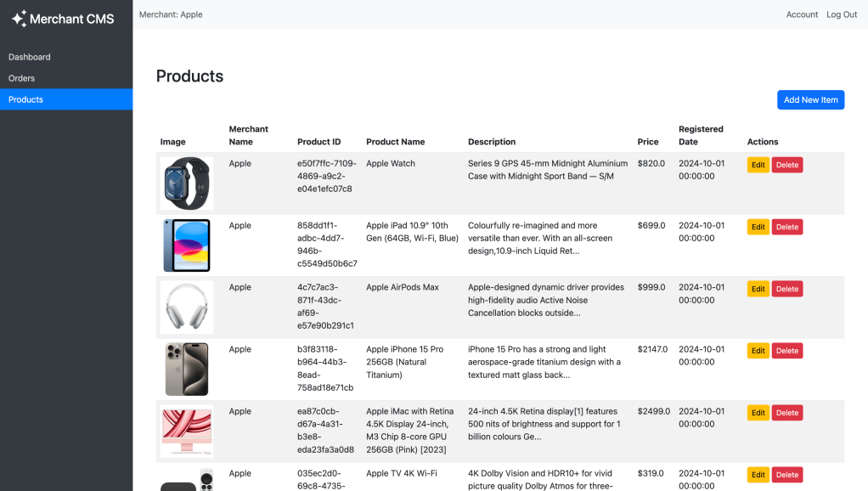Click the Apple iPad product thumbnail
The height and width of the screenshot is (491, 868).
tap(186, 245)
